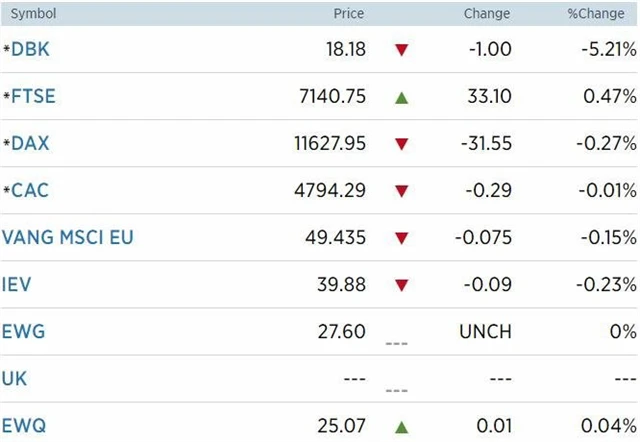Sort by the Change column header

487,14
